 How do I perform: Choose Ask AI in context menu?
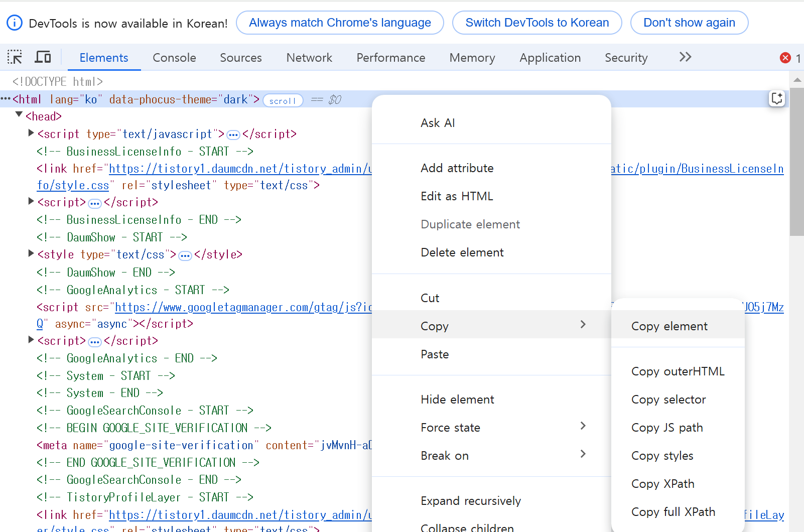pos(491,123)
